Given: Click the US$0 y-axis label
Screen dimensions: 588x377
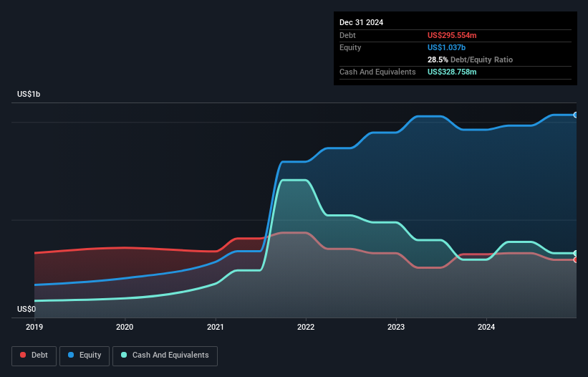Looking at the screenshot, I should (x=26, y=309).
